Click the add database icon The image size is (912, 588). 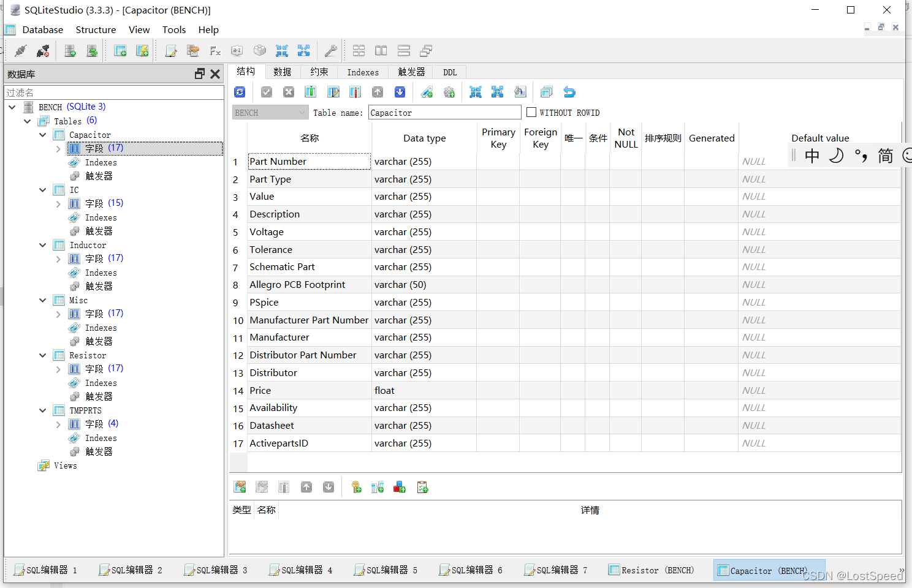70,51
